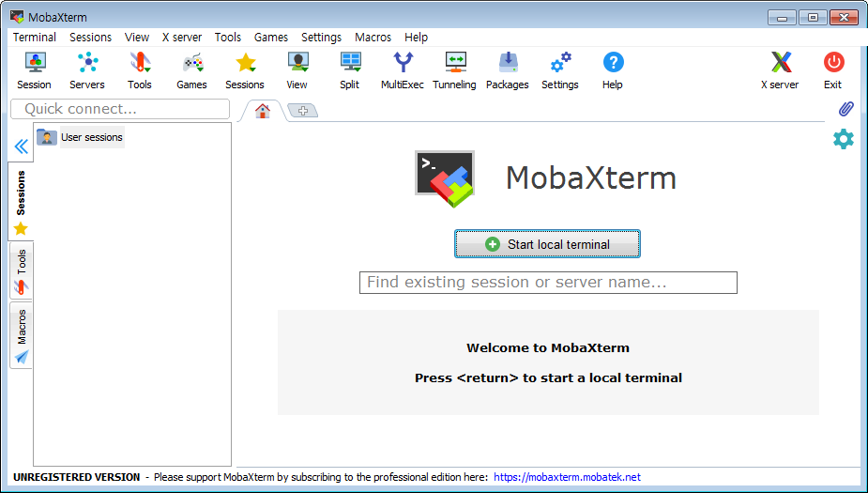Open the View dropdown in toolbar
The width and height of the screenshot is (868, 493).
point(297,70)
